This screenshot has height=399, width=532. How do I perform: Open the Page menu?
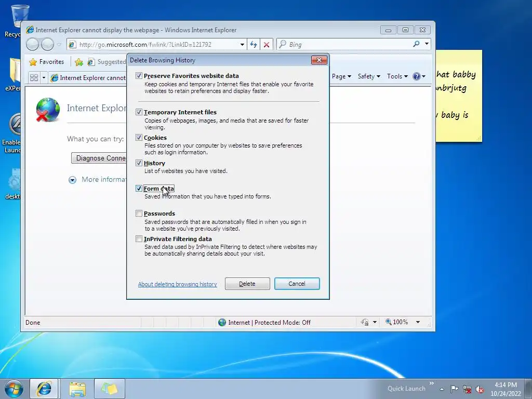point(341,76)
